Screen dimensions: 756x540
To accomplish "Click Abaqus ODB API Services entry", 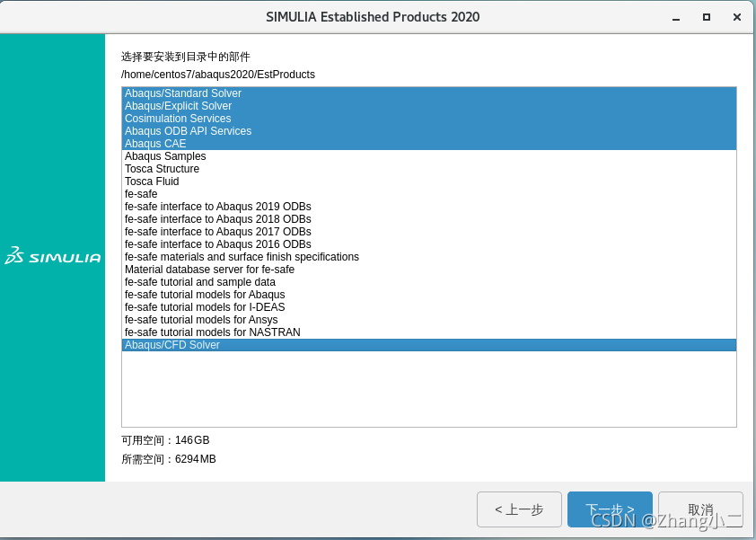I will (188, 131).
